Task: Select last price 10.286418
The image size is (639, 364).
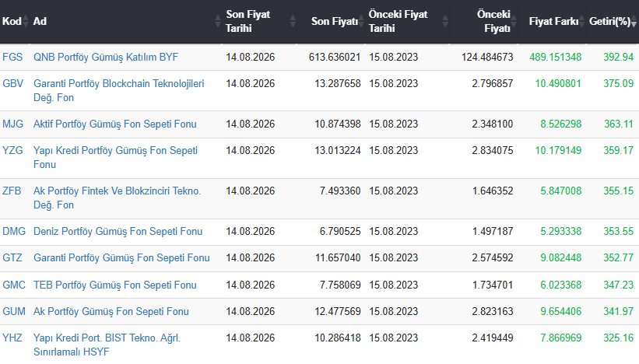Action: point(338,338)
